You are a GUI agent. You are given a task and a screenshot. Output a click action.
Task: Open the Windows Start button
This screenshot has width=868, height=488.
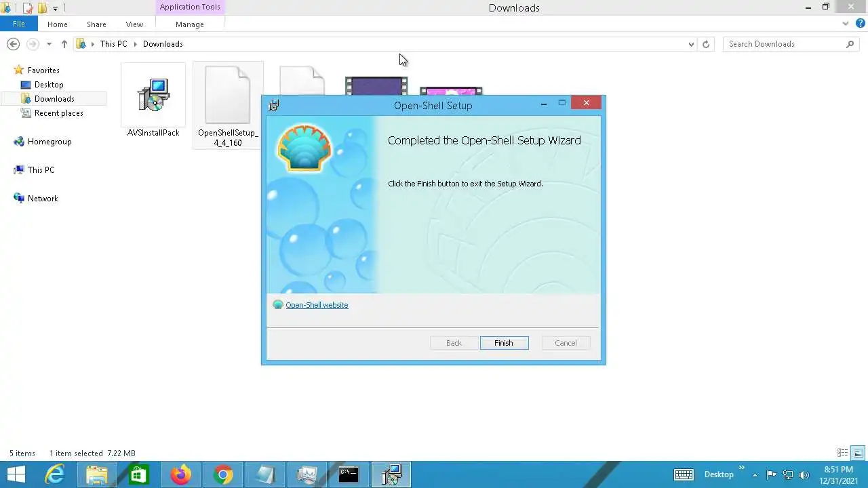pos(16,474)
